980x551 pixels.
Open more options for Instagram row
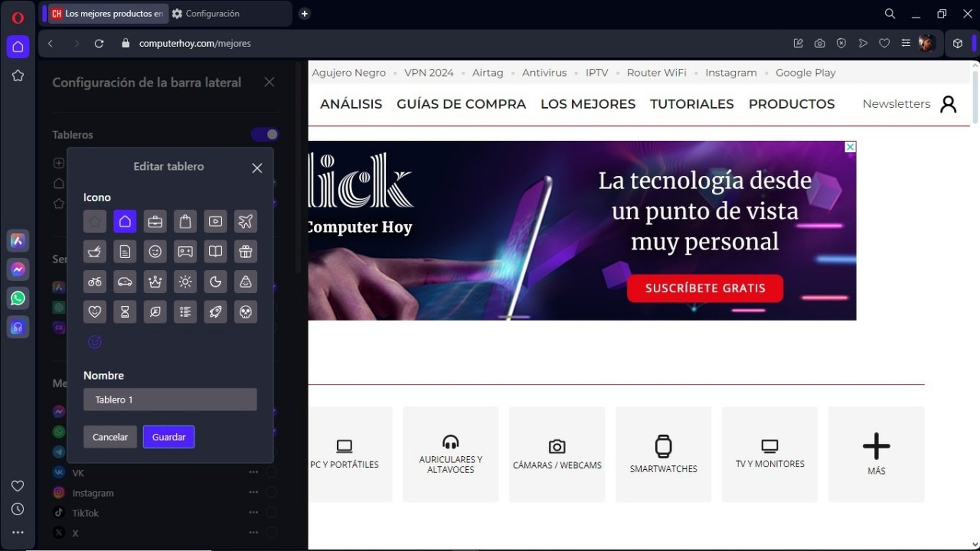(x=253, y=492)
